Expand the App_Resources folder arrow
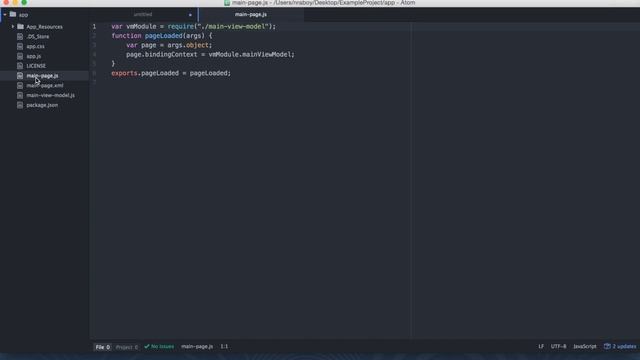640x360 pixels. point(13,27)
